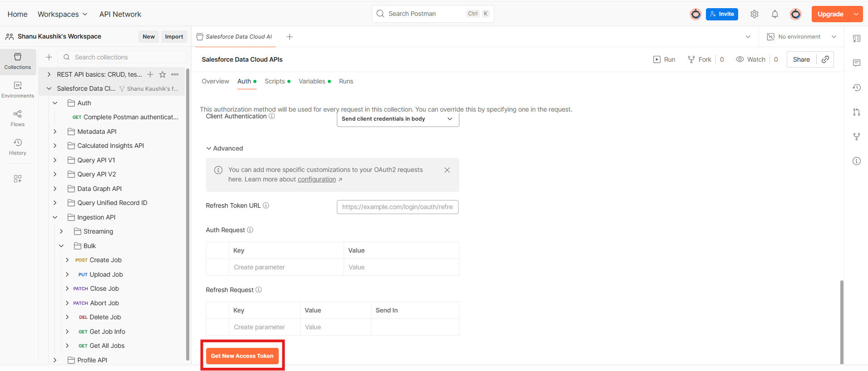The width and height of the screenshot is (868, 371).
Task: Switch to the Scripts tab
Action: (275, 81)
